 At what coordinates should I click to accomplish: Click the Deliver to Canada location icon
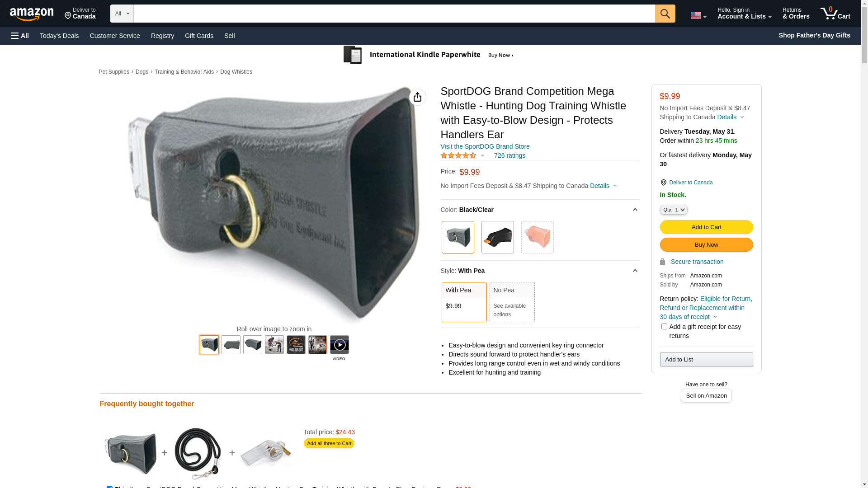(663, 183)
